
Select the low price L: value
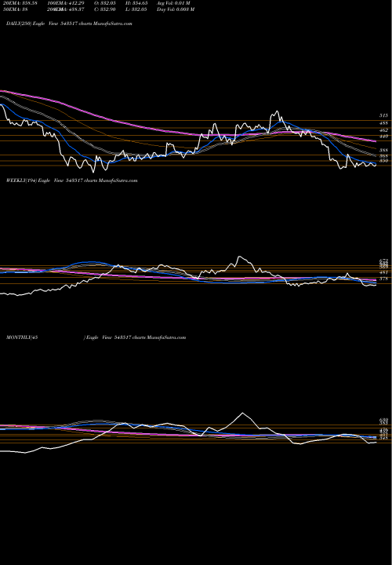coord(136,9)
